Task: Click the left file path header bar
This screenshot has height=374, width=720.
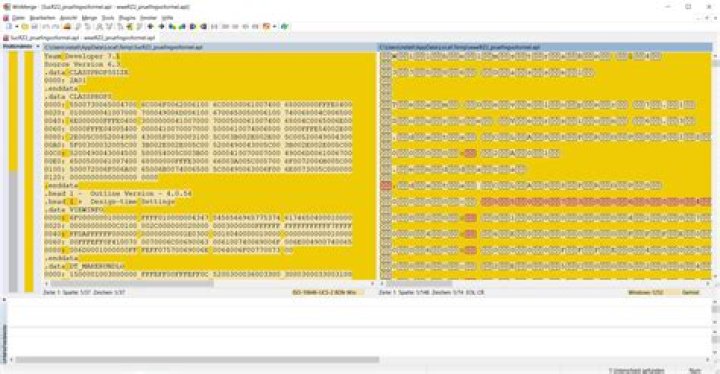Action: pos(210,47)
